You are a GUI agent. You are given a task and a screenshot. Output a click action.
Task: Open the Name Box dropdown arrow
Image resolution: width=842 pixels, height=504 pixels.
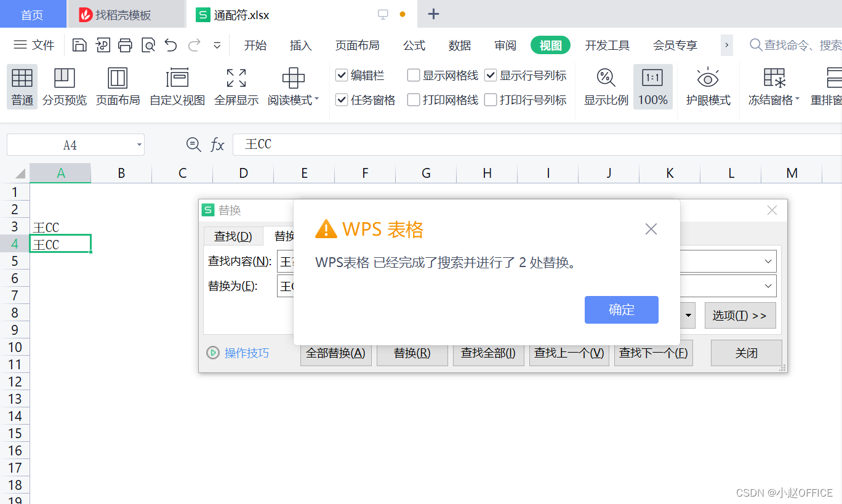[139, 145]
